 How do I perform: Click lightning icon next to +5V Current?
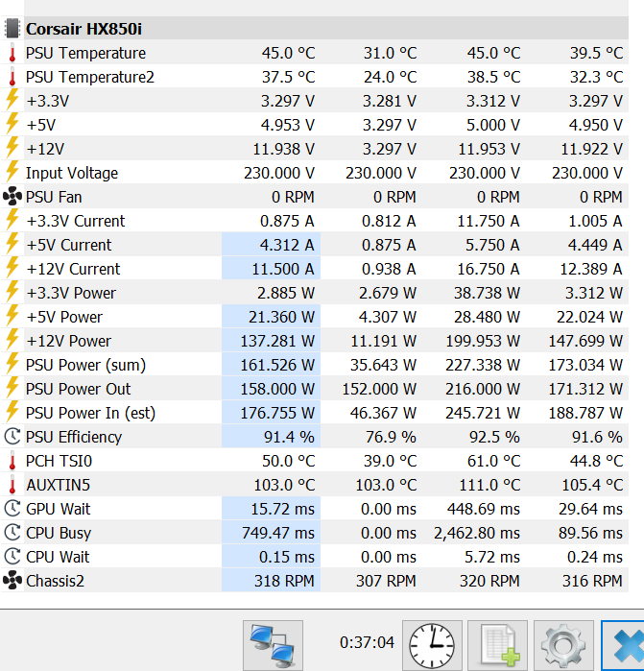(x=12, y=244)
